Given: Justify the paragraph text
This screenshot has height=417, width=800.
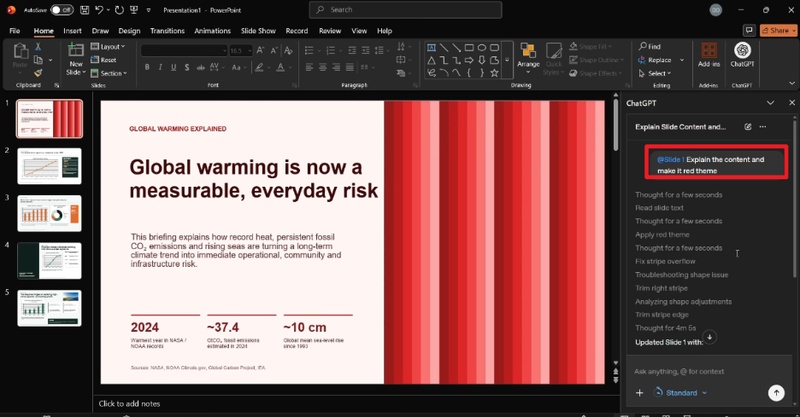Looking at the screenshot, I should [349, 67].
